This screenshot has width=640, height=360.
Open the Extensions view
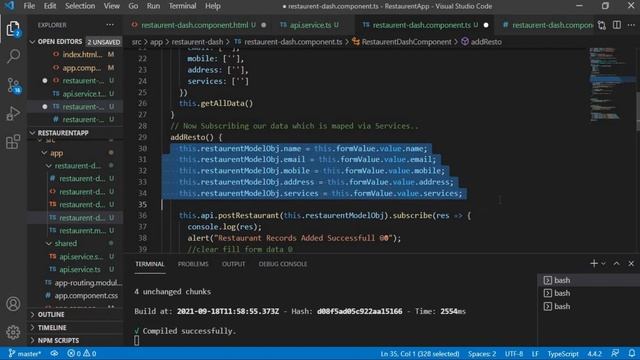tap(13, 142)
